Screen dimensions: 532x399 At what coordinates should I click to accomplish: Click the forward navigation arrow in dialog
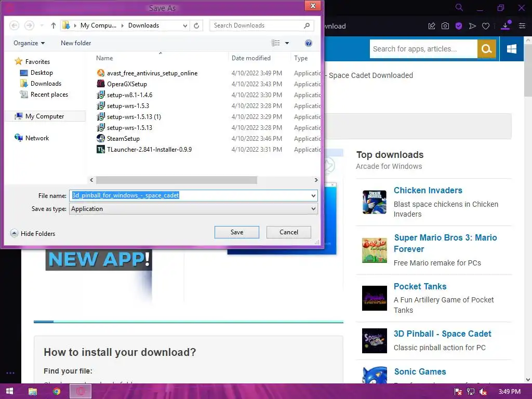[x=30, y=25]
